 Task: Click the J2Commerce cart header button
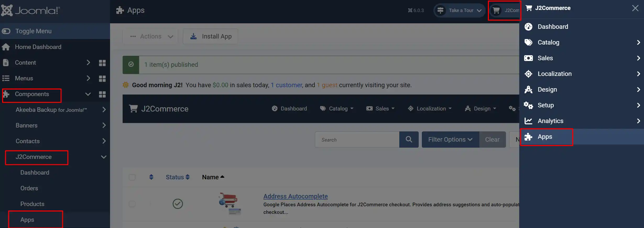click(504, 10)
